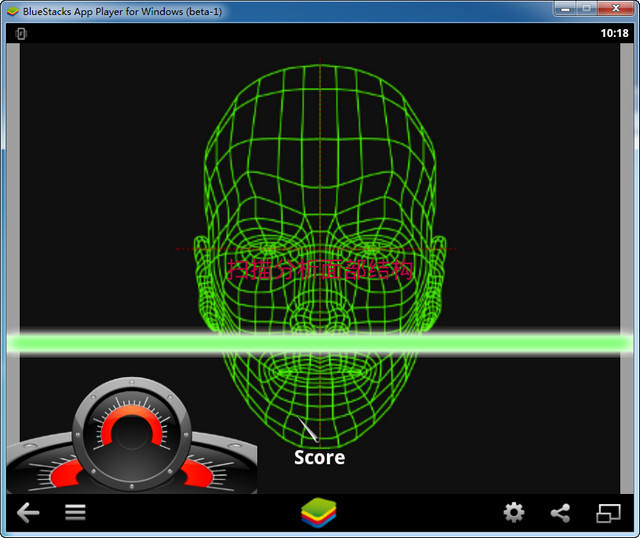The height and width of the screenshot is (538, 640).
Task: Open settings with the gear icon
Action: tap(513, 513)
